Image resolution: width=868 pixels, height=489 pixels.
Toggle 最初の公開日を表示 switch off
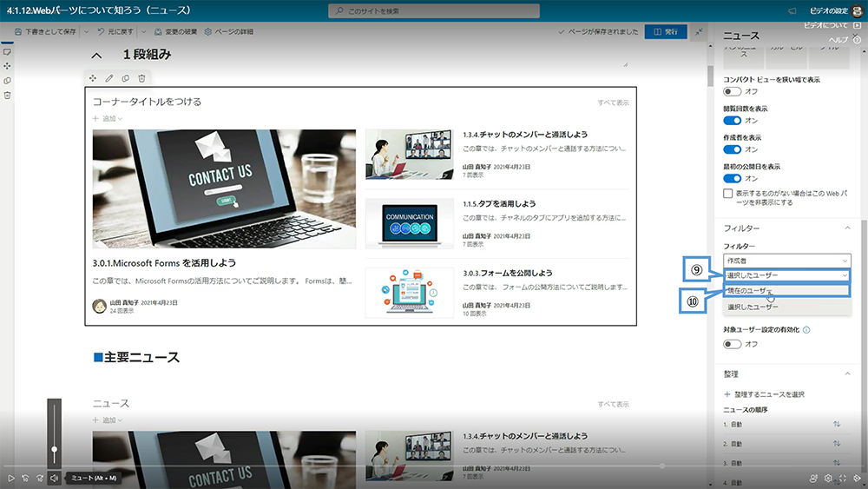coord(732,178)
